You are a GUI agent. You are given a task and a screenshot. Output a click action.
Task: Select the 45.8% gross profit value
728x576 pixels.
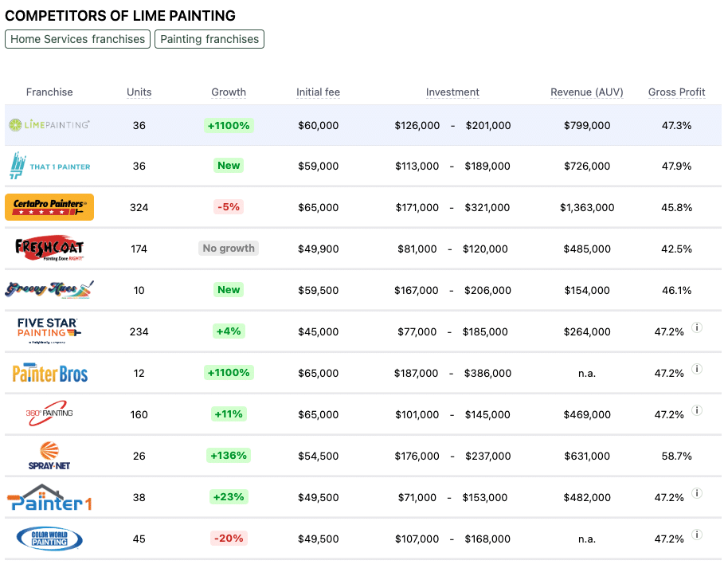coord(676,207)
